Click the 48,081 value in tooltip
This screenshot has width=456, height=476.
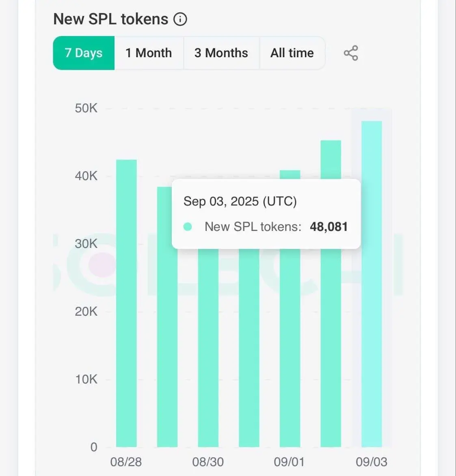coord(329,227)
